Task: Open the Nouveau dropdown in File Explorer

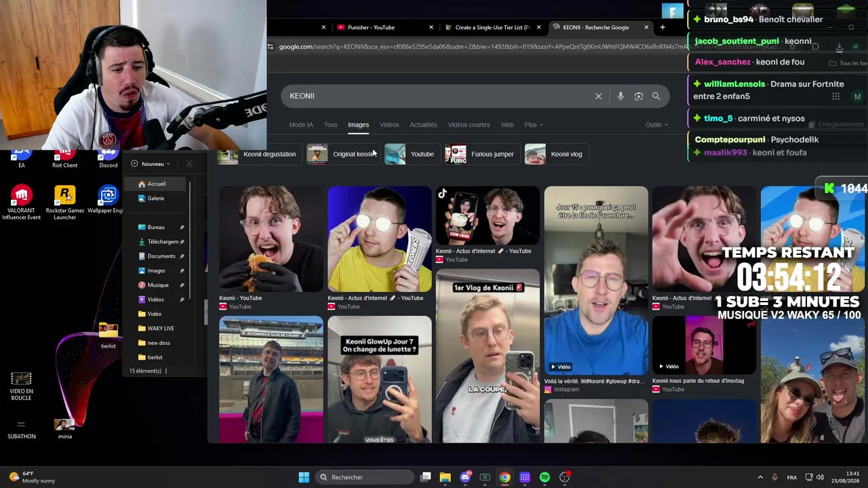Action: (x=150, y=164)
